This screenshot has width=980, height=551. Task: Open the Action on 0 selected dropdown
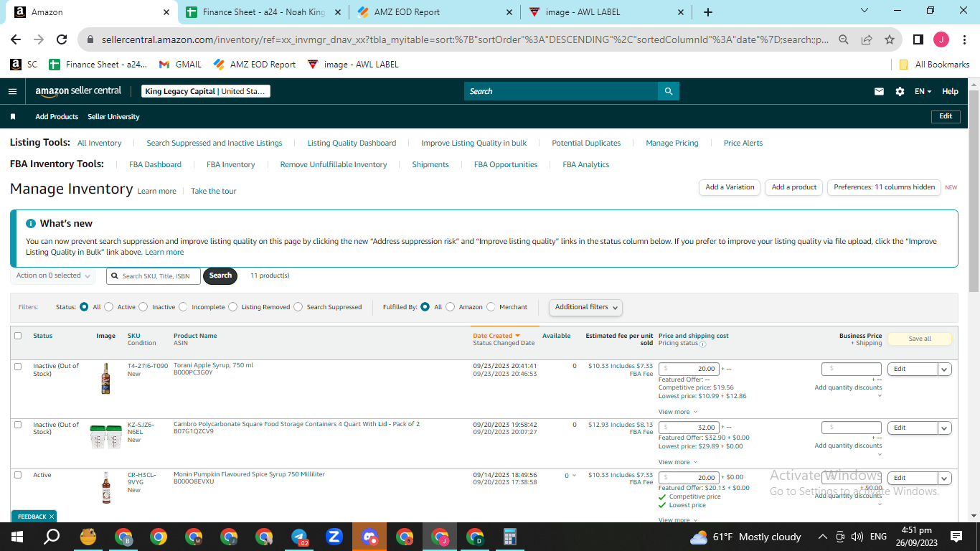pos(53,275)
